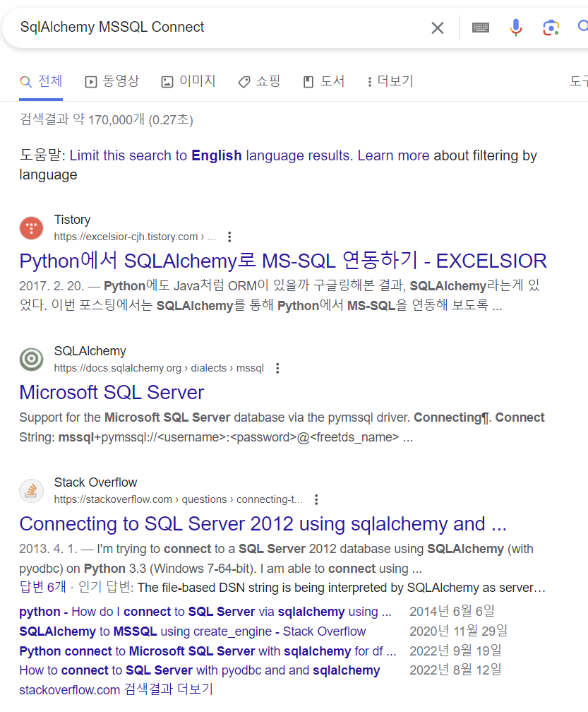The image size is (588, 712).
Task: Open the on-screen keyboard input tool
Action: point(481,28)
